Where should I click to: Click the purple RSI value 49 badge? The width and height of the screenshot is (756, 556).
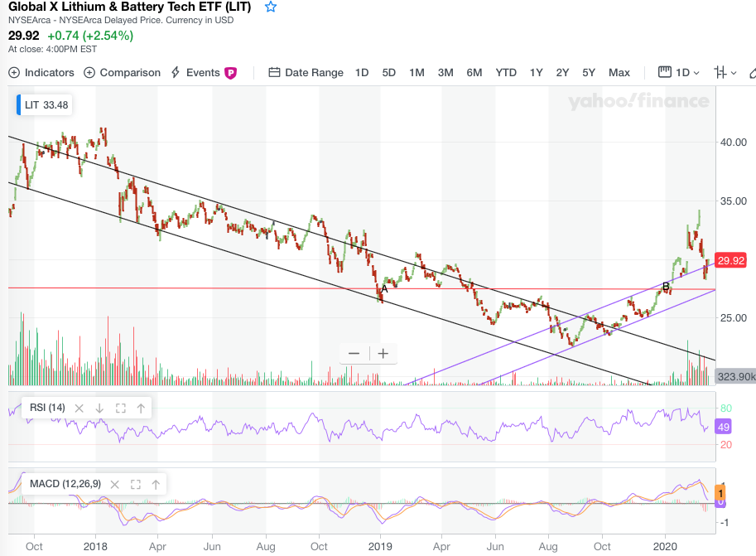[723, 427]
